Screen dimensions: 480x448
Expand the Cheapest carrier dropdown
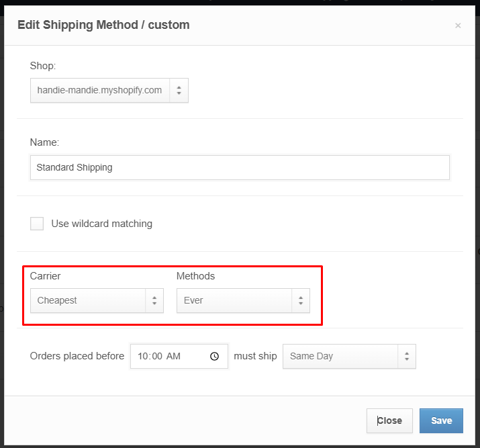(x=97, y=300)
